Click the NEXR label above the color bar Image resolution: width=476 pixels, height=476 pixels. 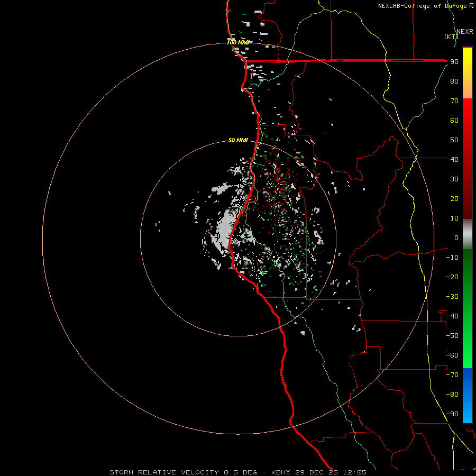[465, 32]
